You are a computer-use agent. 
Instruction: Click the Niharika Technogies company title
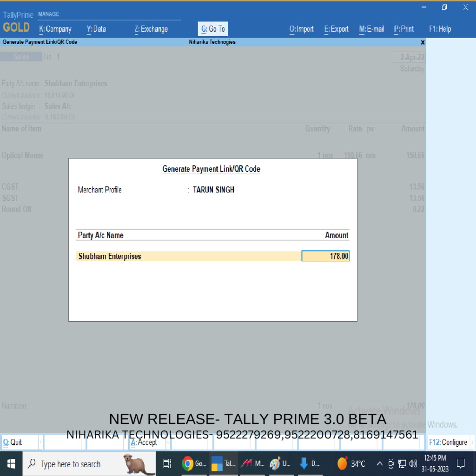pyautogui.click(x=212, y=42)
